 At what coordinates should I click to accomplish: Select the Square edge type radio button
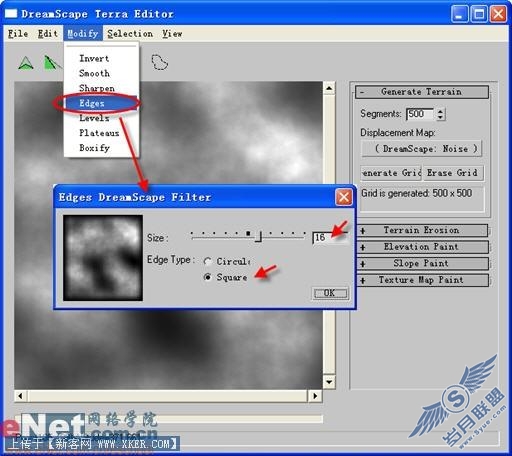tap(208, 277)
